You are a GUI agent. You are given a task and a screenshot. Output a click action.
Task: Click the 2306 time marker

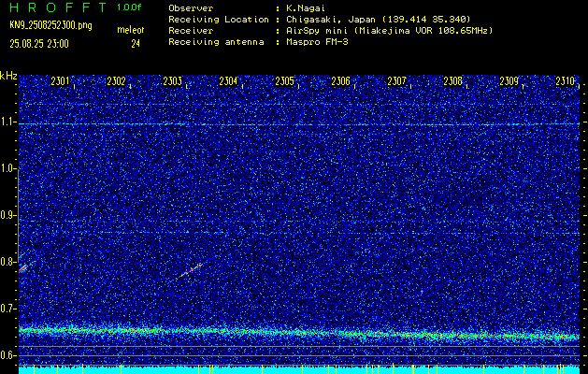[x=340, y=80]
